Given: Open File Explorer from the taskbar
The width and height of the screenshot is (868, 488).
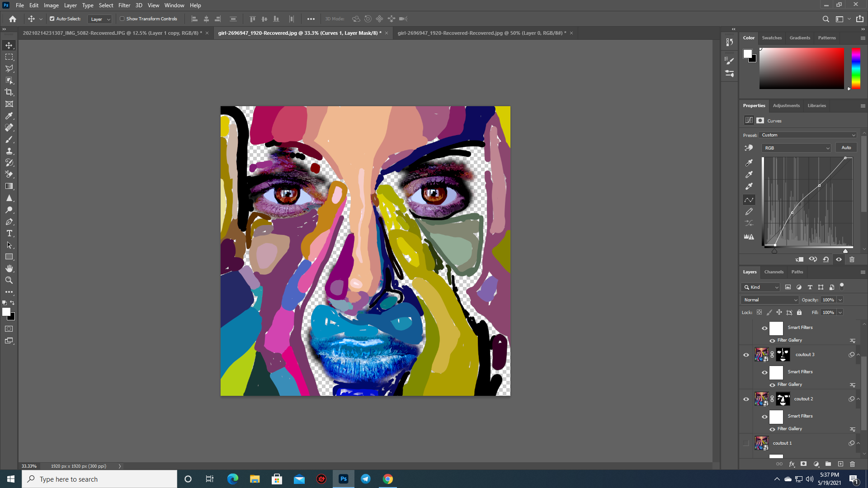Looking at the screenshot, I should tap(255, 479).
